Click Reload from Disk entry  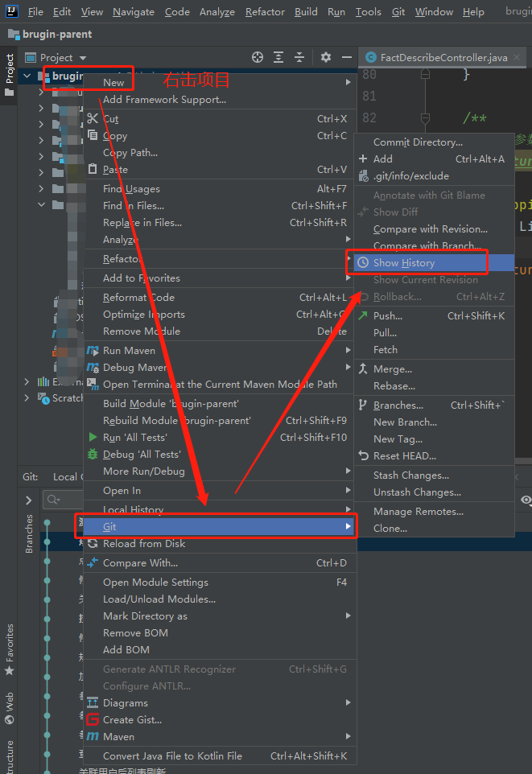221,543
